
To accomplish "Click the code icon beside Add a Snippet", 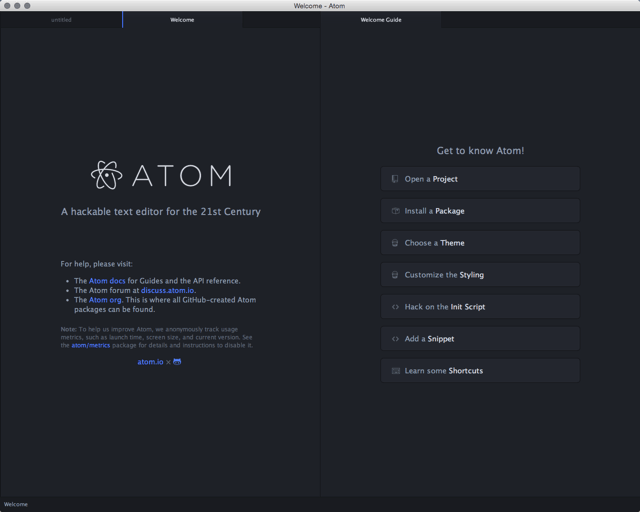I will coord(395,338).
